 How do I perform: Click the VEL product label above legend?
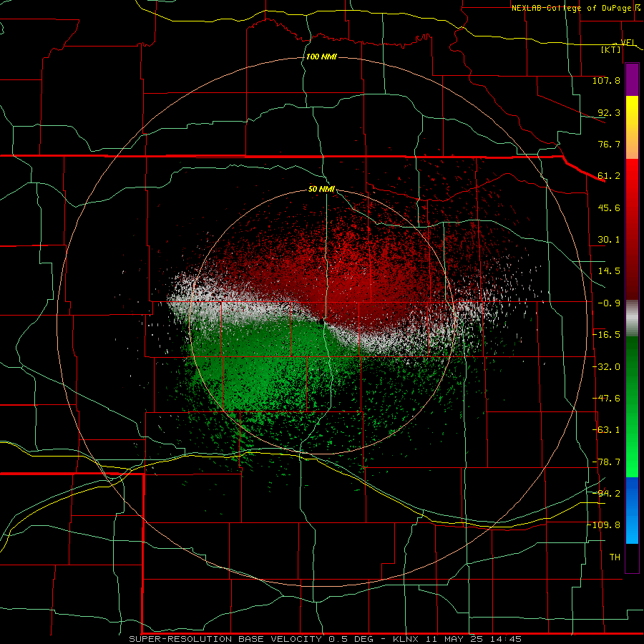628,42
